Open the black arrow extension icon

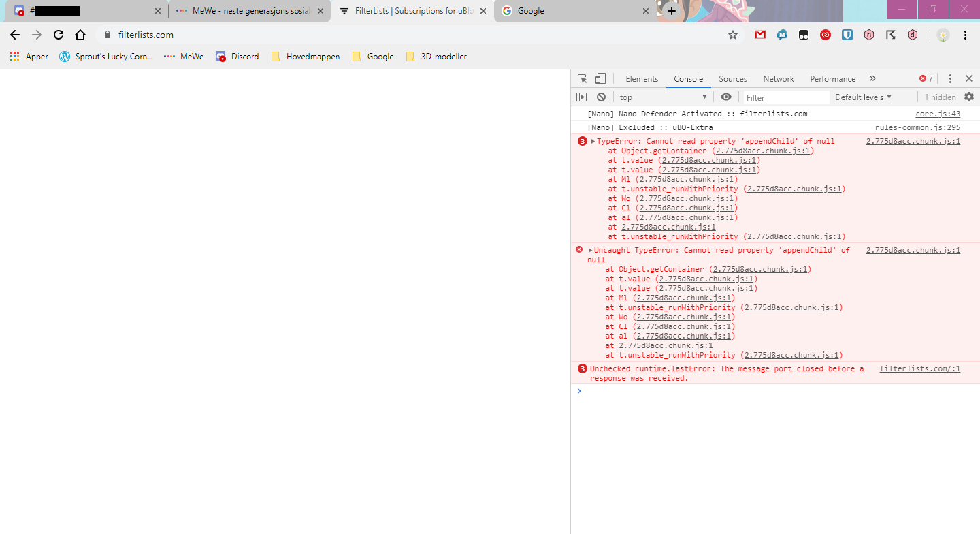[x=891, y=35]
